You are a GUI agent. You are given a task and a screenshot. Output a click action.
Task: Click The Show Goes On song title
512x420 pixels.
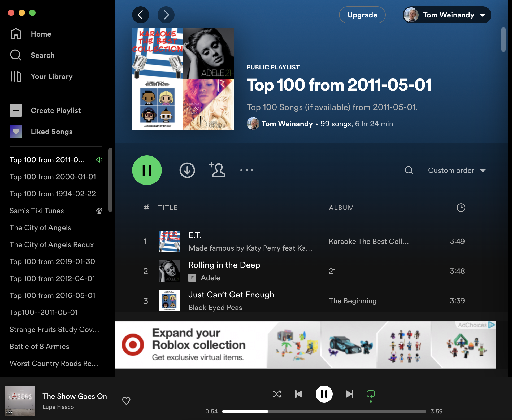tap(75, 396)
